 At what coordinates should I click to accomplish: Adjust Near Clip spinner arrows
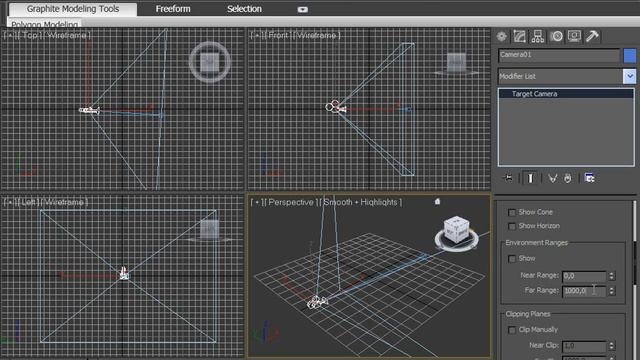tap(611, 346)
